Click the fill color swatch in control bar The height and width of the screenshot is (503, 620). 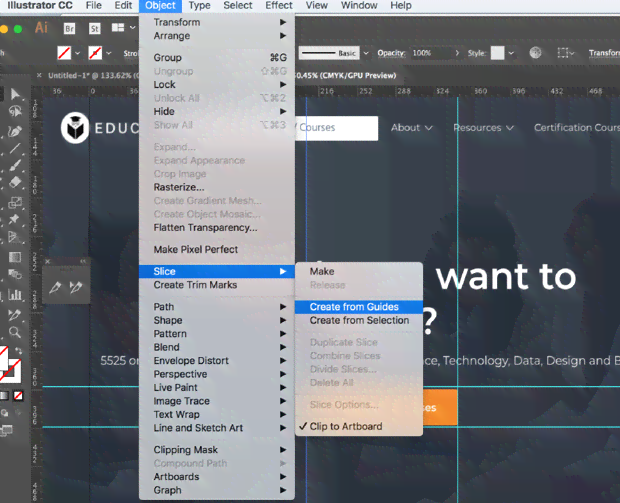tap(64, 53)
